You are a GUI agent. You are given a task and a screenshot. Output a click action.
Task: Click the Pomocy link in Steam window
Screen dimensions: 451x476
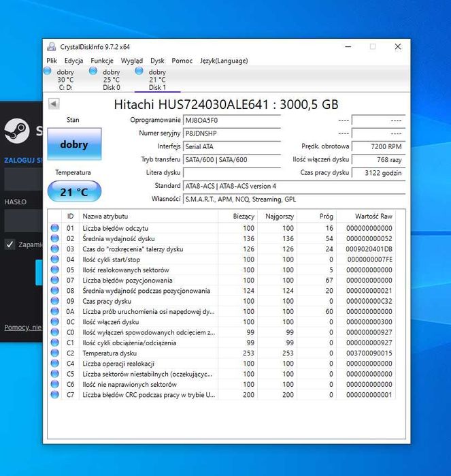click(x=22, y=328)
